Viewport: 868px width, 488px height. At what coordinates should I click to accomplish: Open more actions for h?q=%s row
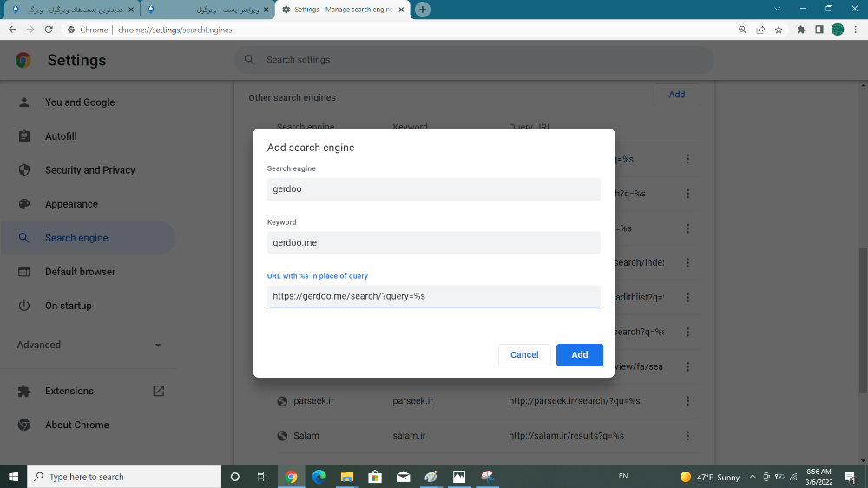click(687, 194)
